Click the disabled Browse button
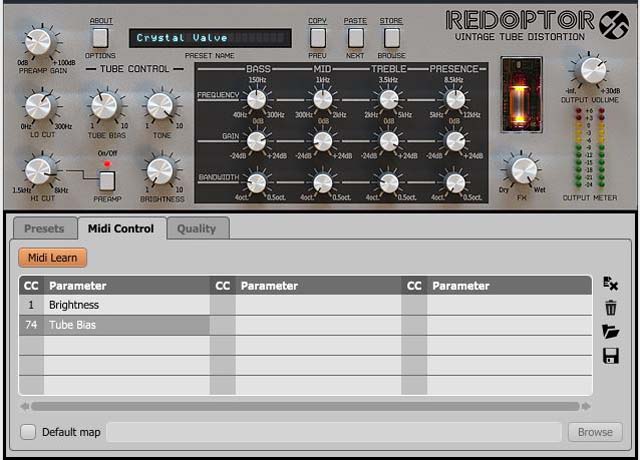 tap(595, 432)
